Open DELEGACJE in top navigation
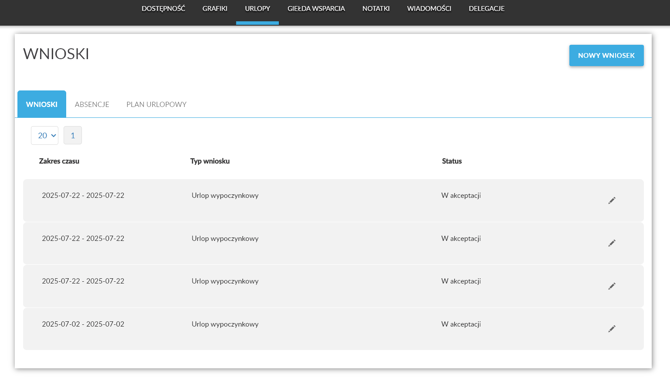670x377 pixels. tap(486, 9)
